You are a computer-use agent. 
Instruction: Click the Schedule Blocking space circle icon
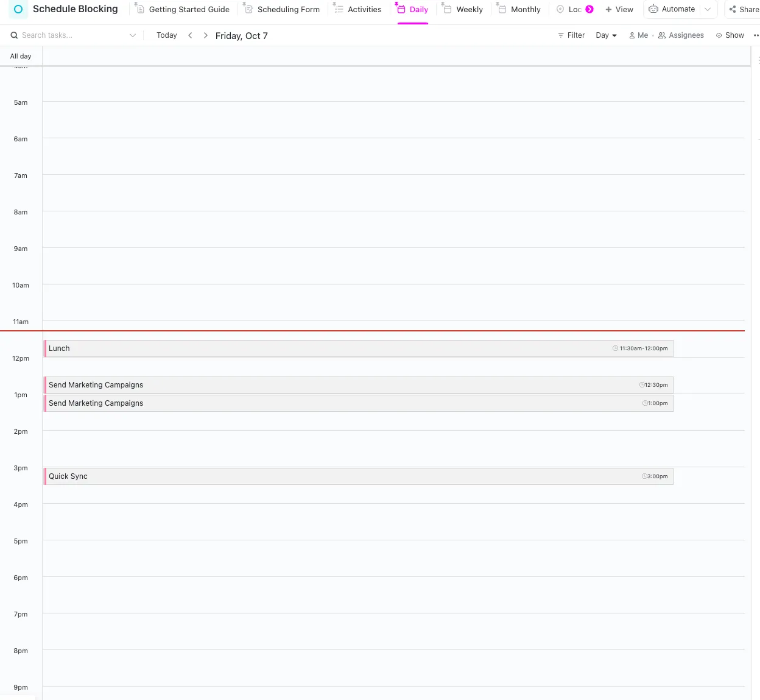coord(18,9)
